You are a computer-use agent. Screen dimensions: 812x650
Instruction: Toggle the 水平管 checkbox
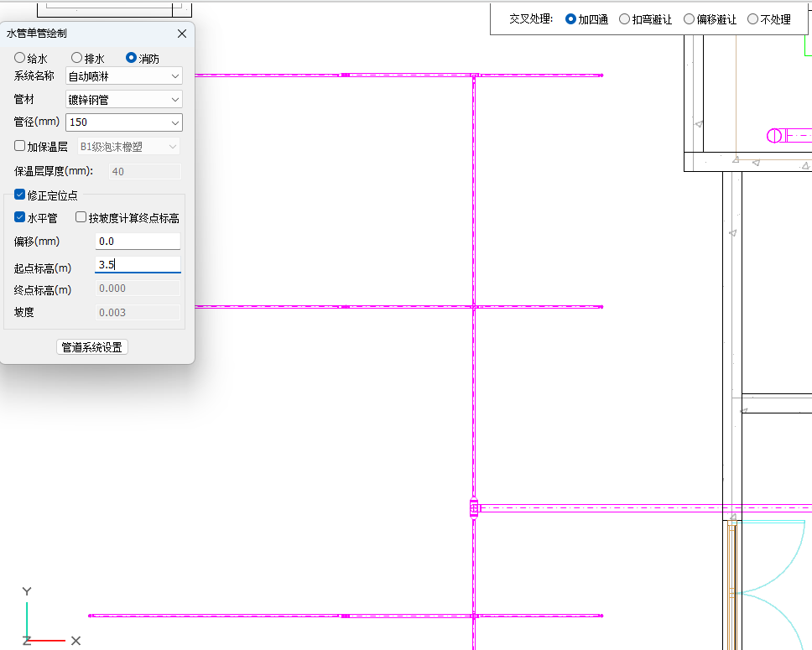coord(20,217)
